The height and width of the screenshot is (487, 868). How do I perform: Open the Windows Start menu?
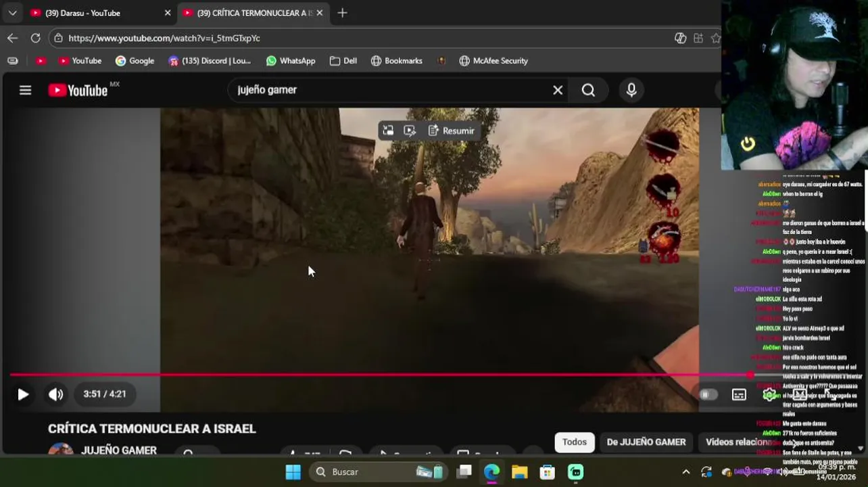[293, 471]
